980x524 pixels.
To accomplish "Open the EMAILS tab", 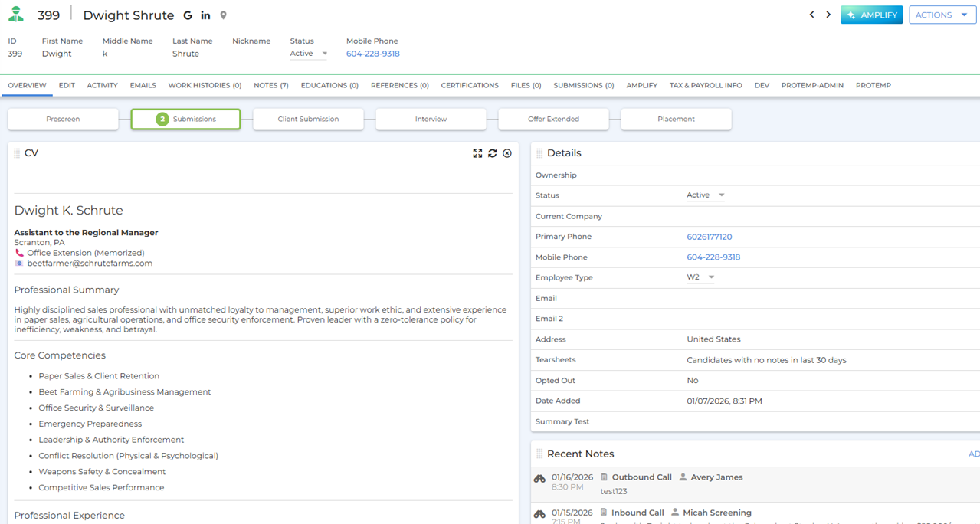I will pyautogui.click(x=143, y=85).
